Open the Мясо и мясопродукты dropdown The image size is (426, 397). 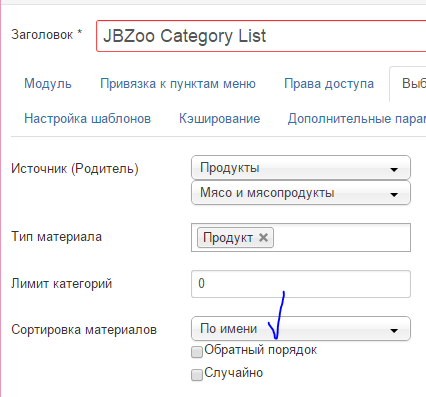(301, 193)
